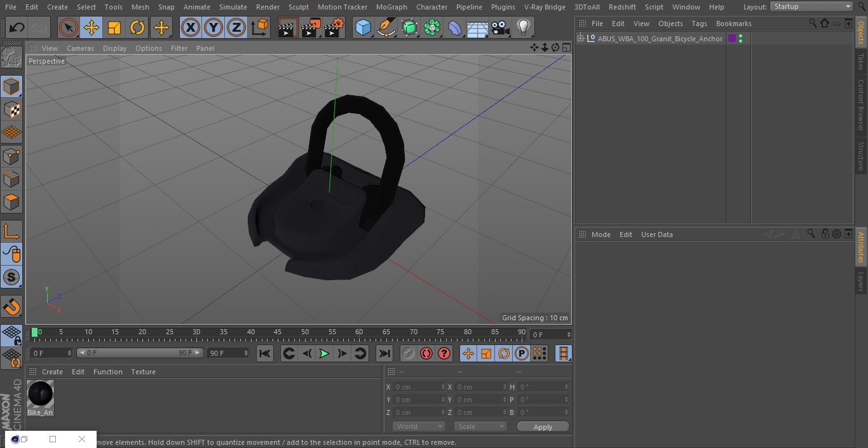The image size is (868, 448).
Task: Open the MoGraph menu
Action: (x=391, y=7)
